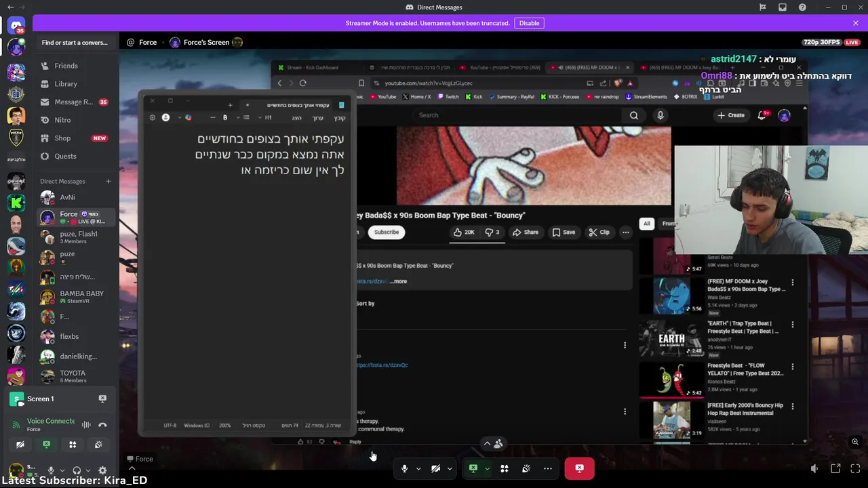Open soundboard in call bar

[x=526, y=468]
